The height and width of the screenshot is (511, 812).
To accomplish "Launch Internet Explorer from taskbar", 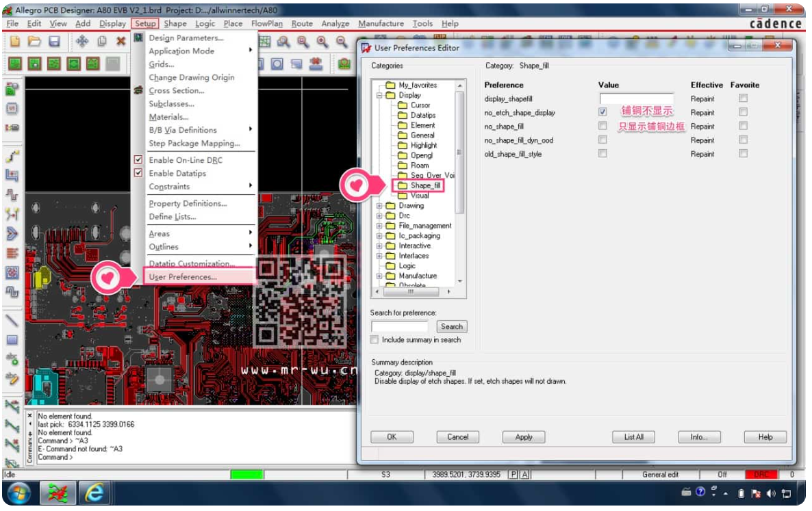I will (94, 493).
